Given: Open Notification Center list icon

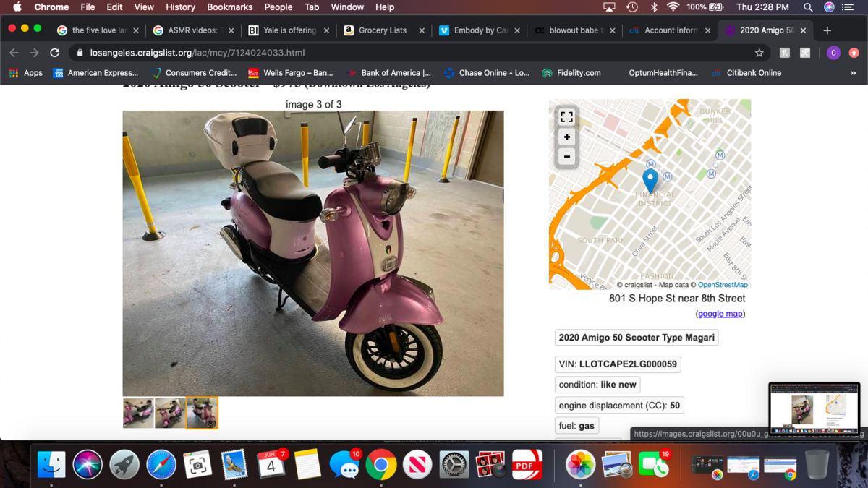Looking at the screenshot, I should [848, 7].
